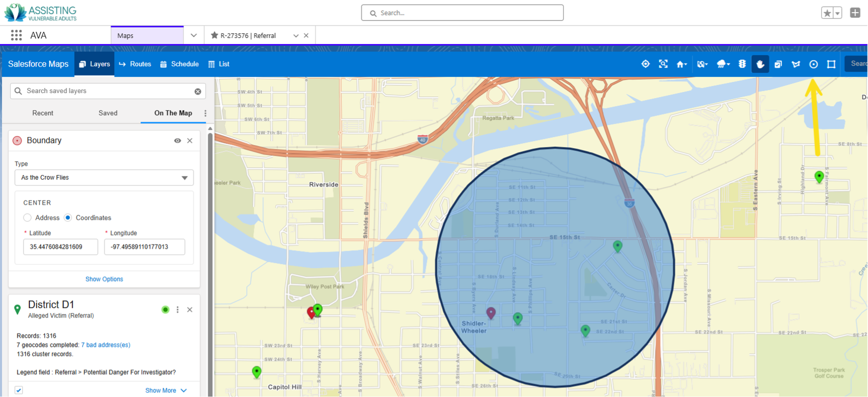
Task: Remove the Boundary layer
Action: coord(190,140)
